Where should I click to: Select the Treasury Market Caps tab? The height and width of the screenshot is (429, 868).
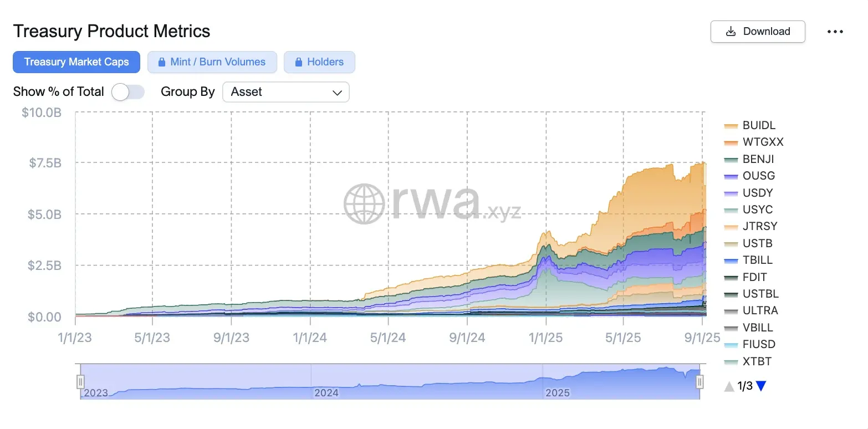tap(76, 62)
